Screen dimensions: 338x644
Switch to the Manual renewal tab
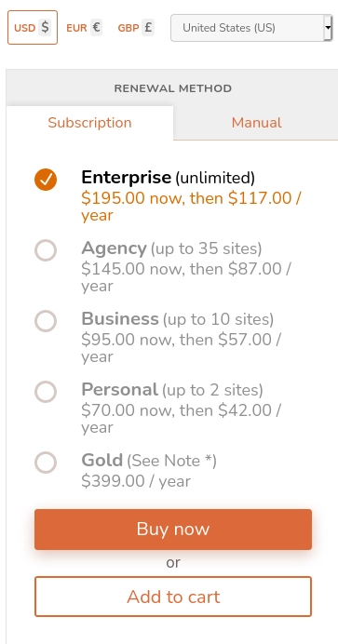coord(256,123)
